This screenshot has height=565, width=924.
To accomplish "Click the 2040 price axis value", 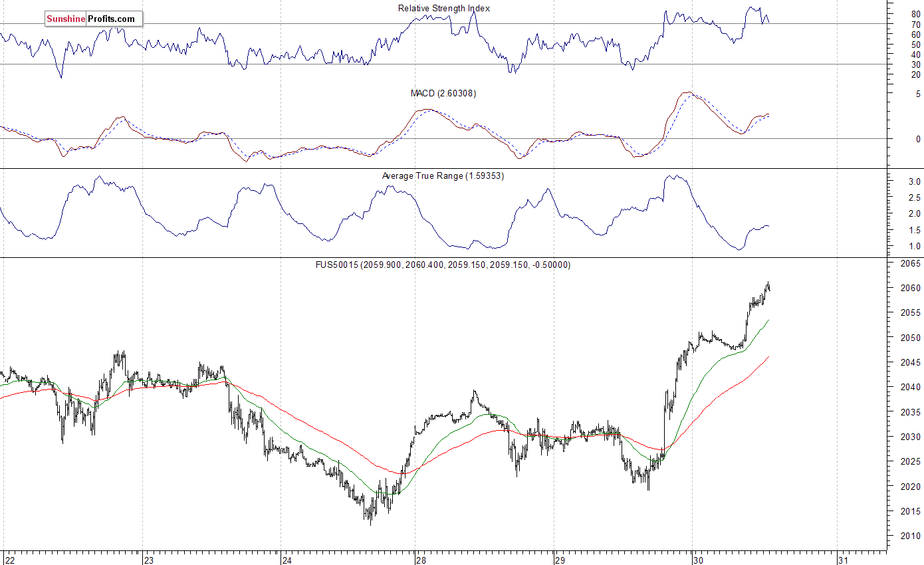I will coord(911,388).
